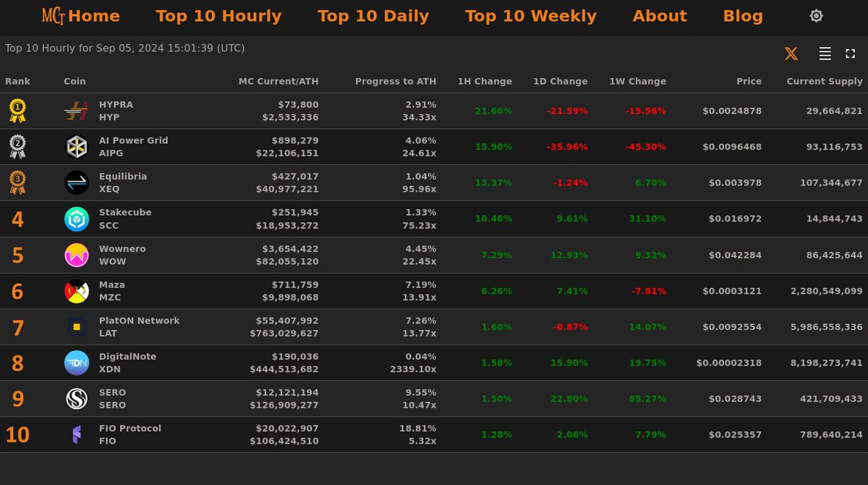Open the Wownero coin name link
Screen dimensions: 868x485
[122, 248]
